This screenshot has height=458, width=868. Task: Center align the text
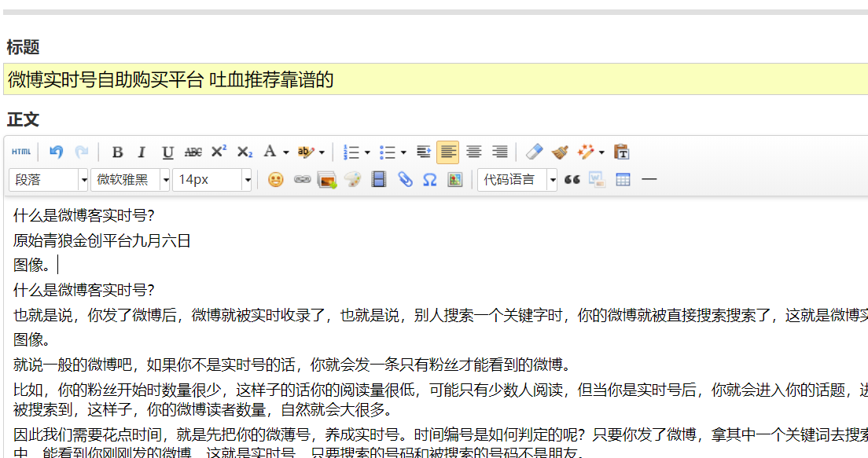click(474, 152)
